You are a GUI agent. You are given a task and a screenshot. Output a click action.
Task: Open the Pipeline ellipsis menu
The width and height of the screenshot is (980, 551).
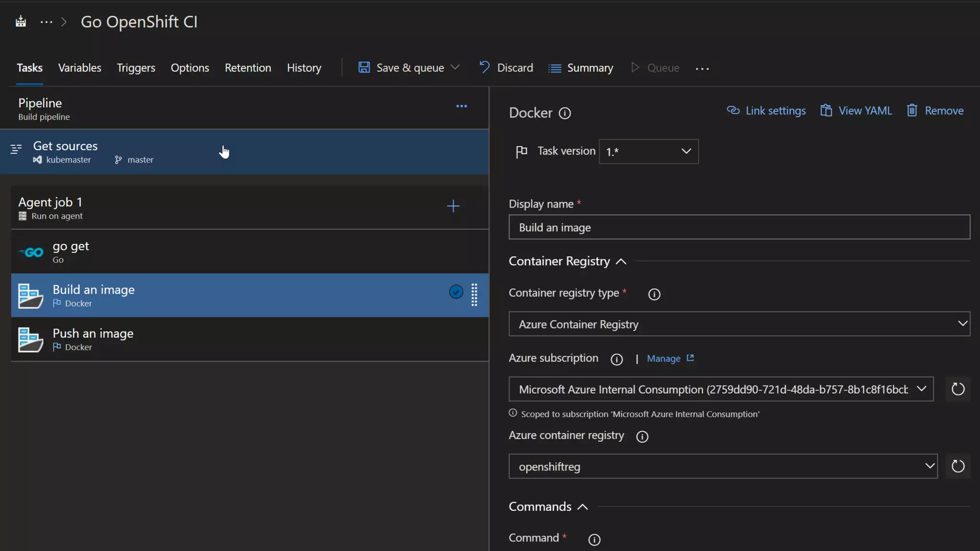pyautogui.click(x=461, y=106)
